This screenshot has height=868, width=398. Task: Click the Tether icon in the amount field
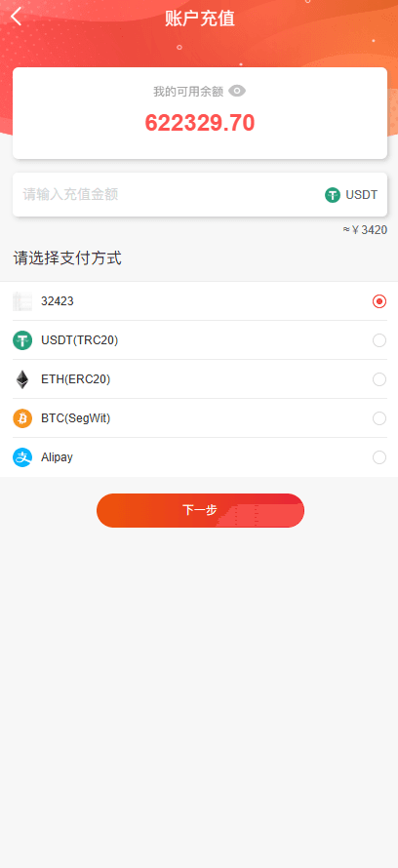(333, 195)
